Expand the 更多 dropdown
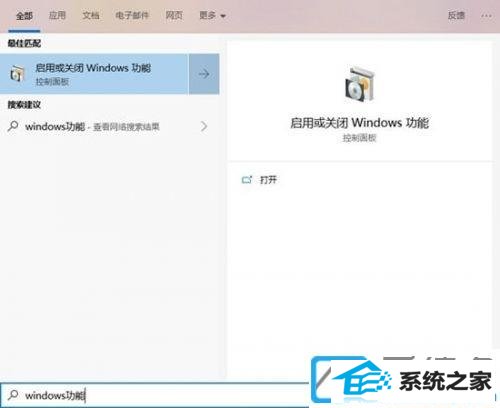The width and height of the screenshot is (500, 408). pyautogui.click(x=212, y=15)
